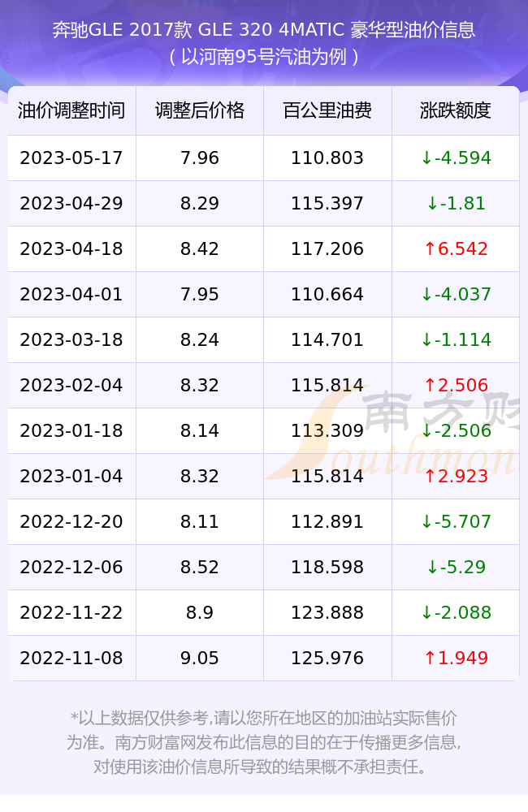Select price value 9.05
528x812 pixels.
click(x=200, y=659)
